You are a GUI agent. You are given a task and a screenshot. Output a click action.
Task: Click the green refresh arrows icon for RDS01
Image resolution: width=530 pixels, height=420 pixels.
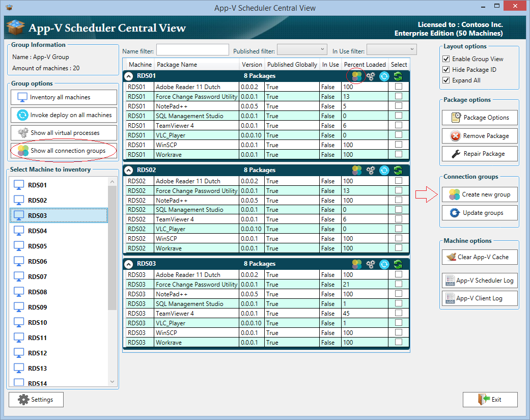coord(398,76)
